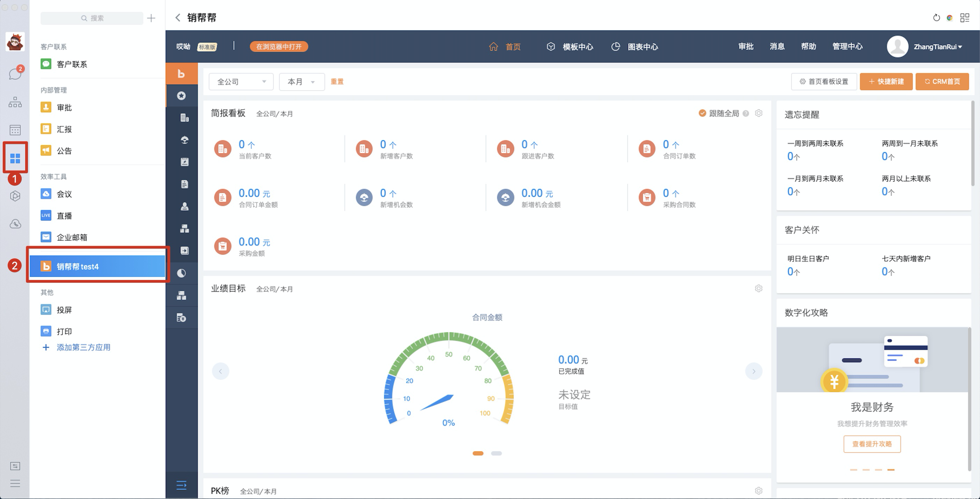This screenshot has height=499, width=980.
Task: Click the 搜索 search field
Action: pyautogui.click(x=92, y=18)
